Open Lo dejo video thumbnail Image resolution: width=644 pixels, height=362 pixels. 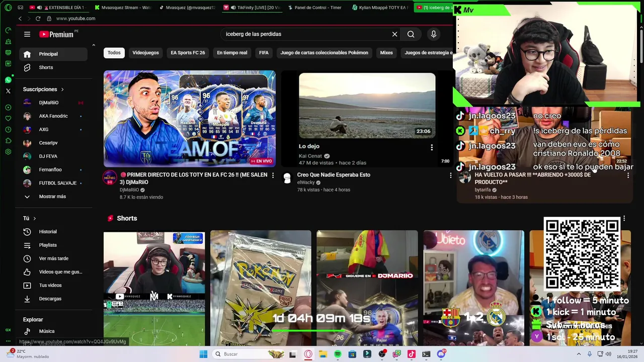(367, 106)
